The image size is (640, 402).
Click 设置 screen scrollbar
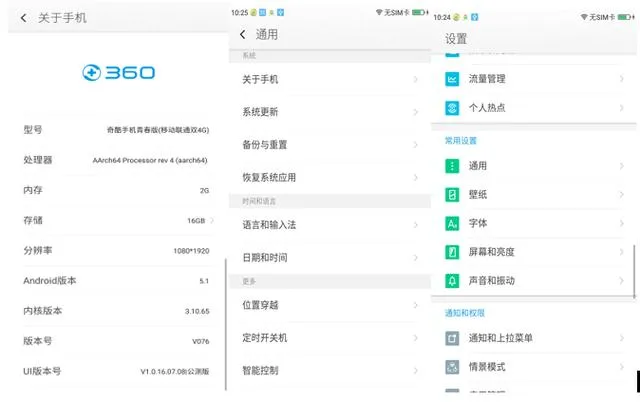pos(634,271)
